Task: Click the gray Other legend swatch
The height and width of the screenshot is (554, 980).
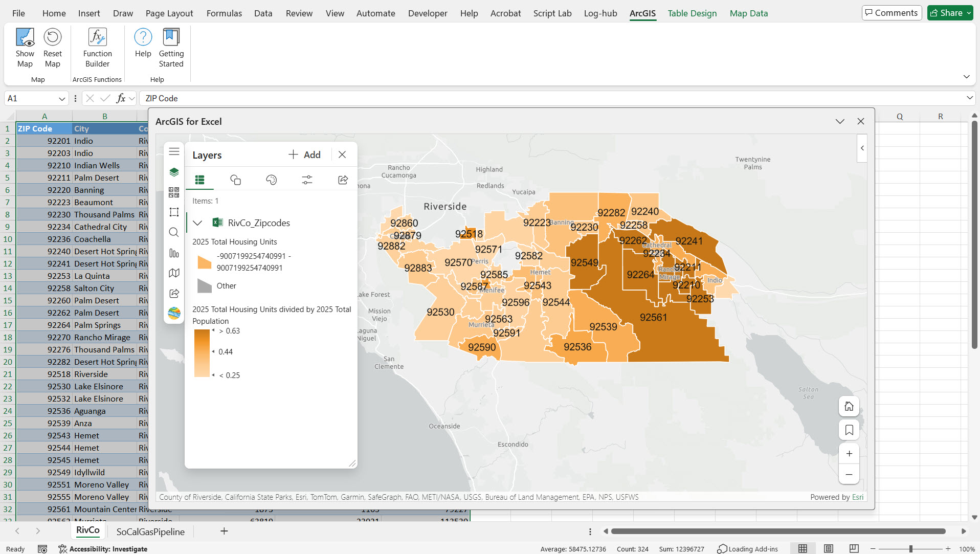Action: (x=205, y=286)
